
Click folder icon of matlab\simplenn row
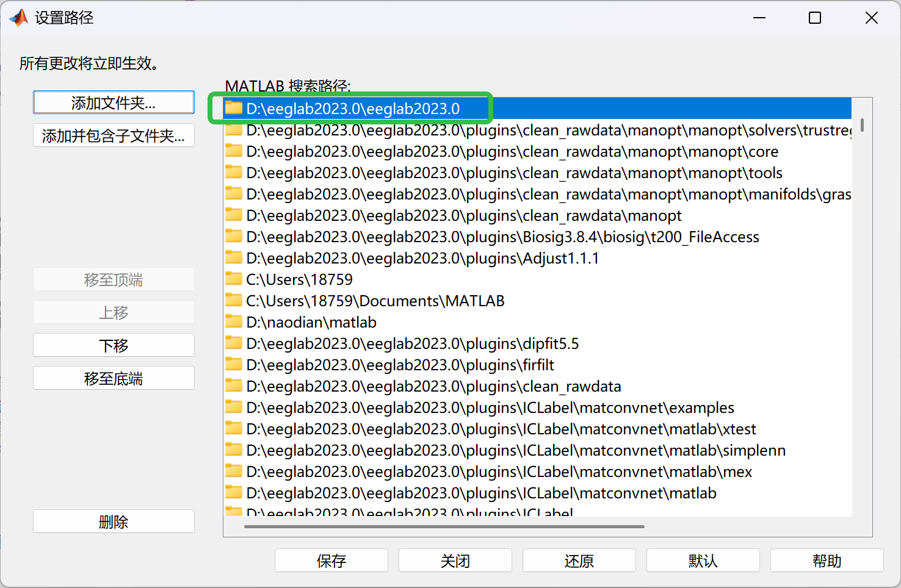click(x=234, y=450)
